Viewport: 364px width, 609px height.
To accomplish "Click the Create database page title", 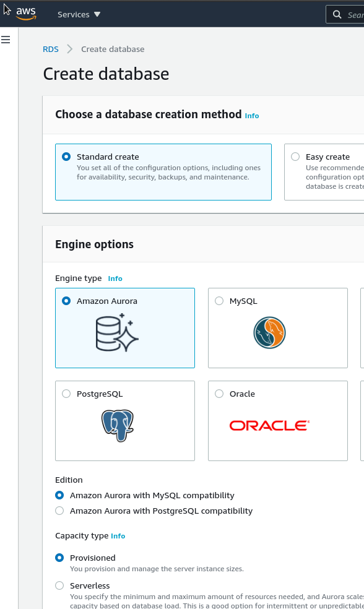I will 106,74.
